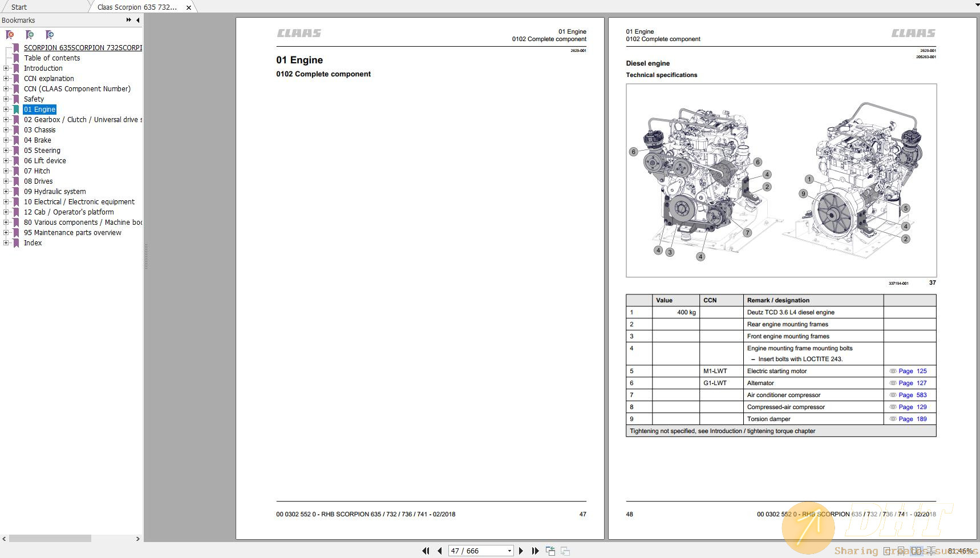Select the 04 Brake bookmark
Screen dimensions: 980x558
pos(37,140)
